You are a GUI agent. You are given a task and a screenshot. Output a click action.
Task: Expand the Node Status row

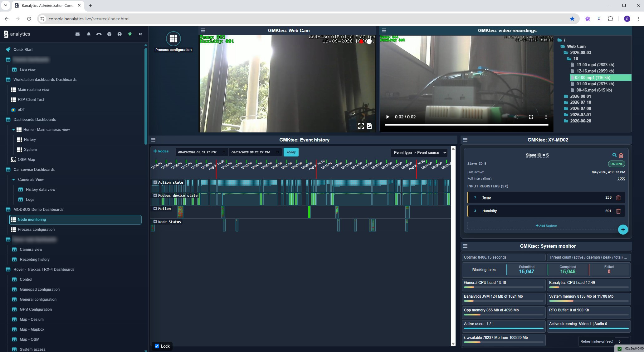point(155,222)
